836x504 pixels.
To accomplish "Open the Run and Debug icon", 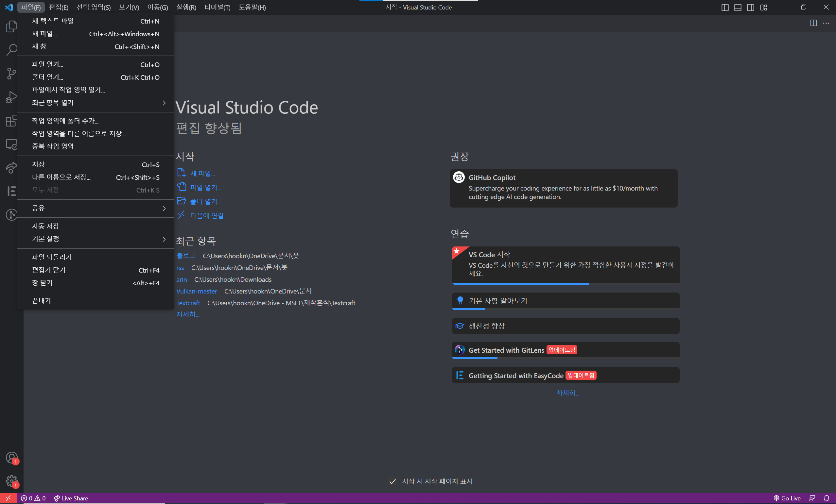I will click(x=11, y=97).
